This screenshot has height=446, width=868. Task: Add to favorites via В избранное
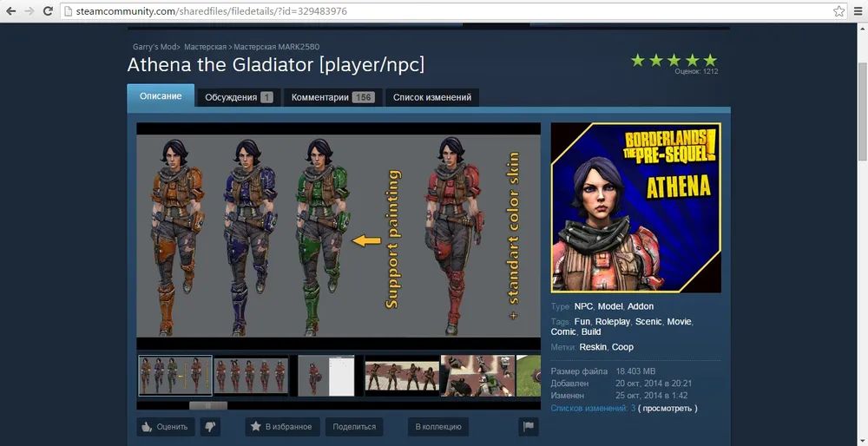282,427
